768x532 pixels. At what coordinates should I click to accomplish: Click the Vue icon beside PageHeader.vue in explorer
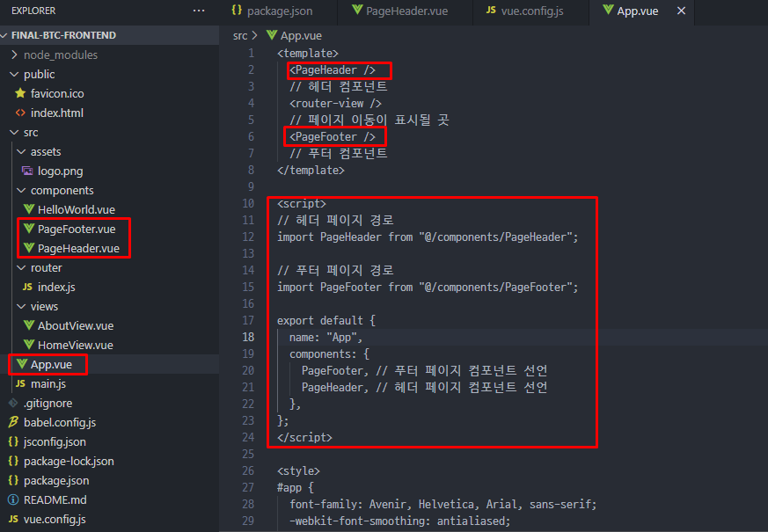click(x=29, y=248)
